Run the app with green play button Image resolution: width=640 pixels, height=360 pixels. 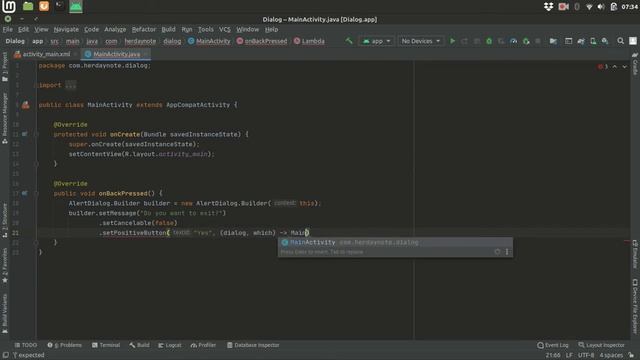pos(452,41)
